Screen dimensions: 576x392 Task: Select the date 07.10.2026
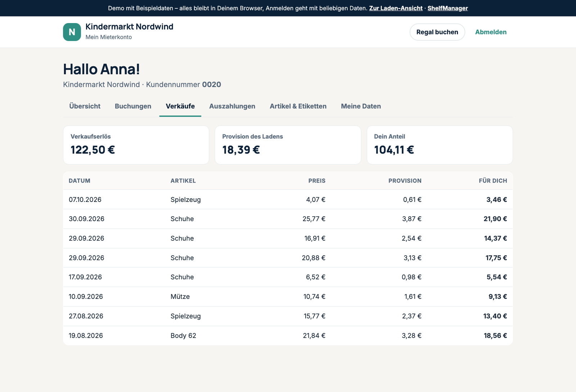[85, 199]
